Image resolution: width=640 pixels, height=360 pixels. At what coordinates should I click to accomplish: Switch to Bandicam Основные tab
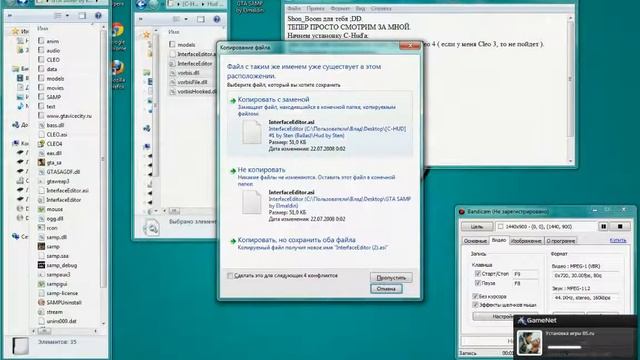coord(475,241)
